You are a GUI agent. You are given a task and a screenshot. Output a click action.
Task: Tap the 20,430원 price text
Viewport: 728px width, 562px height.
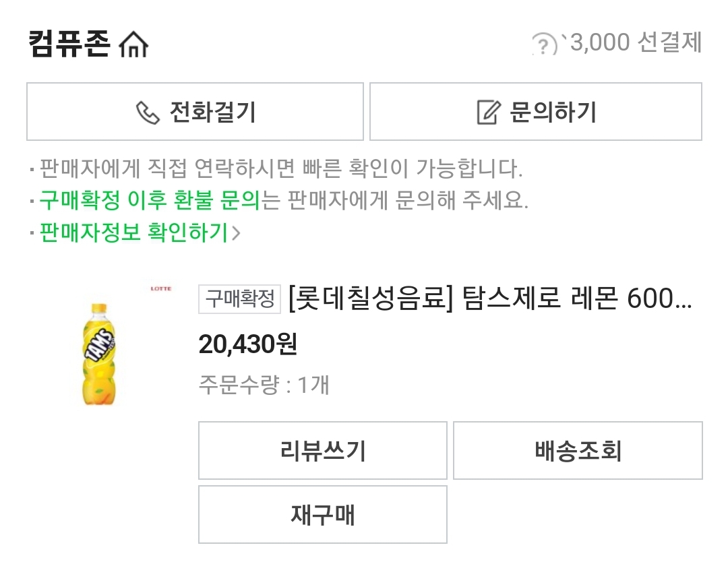247,344
